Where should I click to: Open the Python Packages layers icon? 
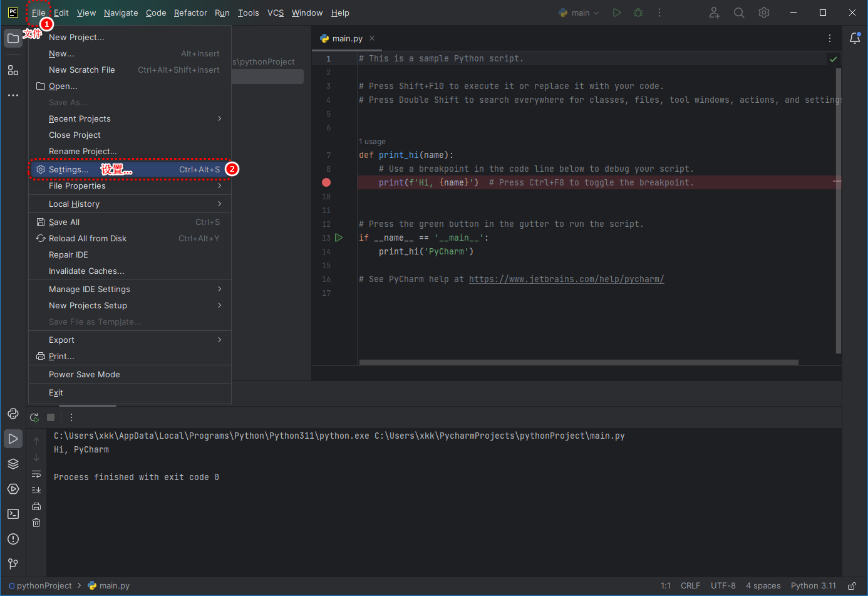[13, 464]
